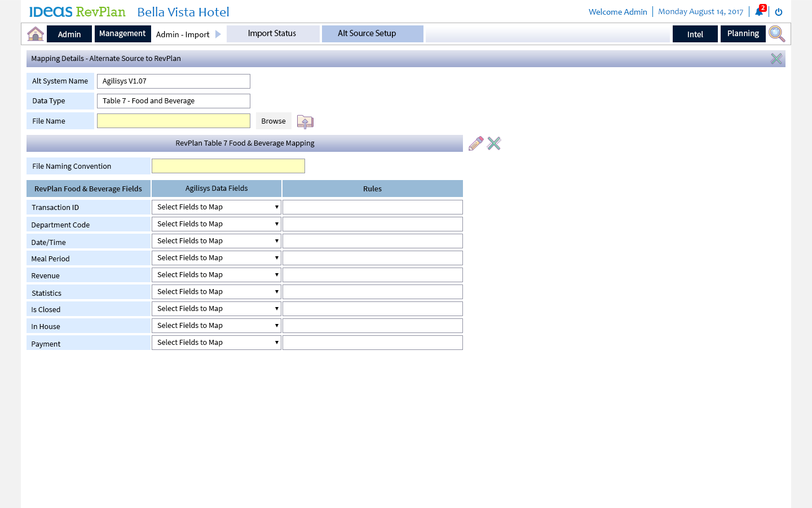Go to the Planning section
Viewport: 812px width, 508px height.
pyautogui.click(x=743, y=34)
